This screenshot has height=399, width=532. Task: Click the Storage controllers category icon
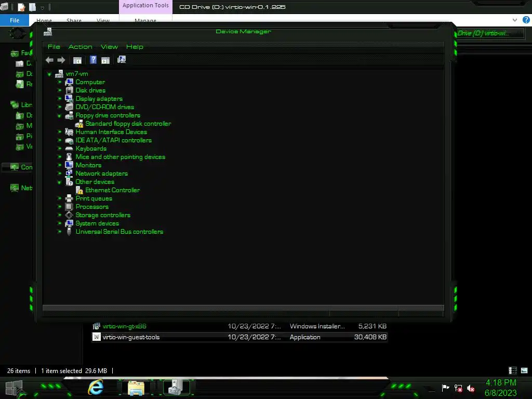coord(69,215)
